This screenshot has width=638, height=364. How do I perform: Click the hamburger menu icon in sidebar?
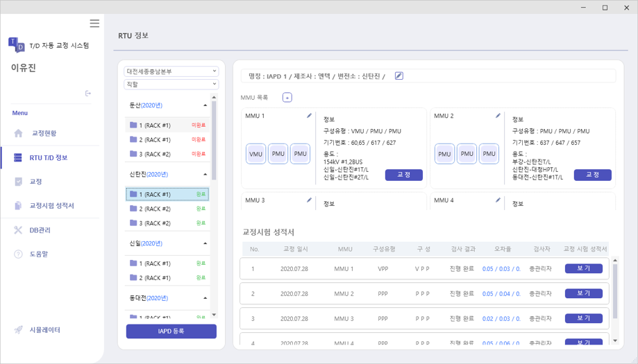tap(94, 24)
